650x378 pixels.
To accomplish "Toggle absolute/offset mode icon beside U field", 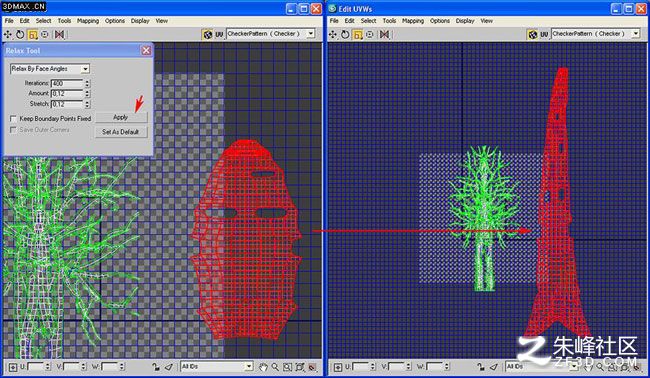I will click(x=13, y=367).
